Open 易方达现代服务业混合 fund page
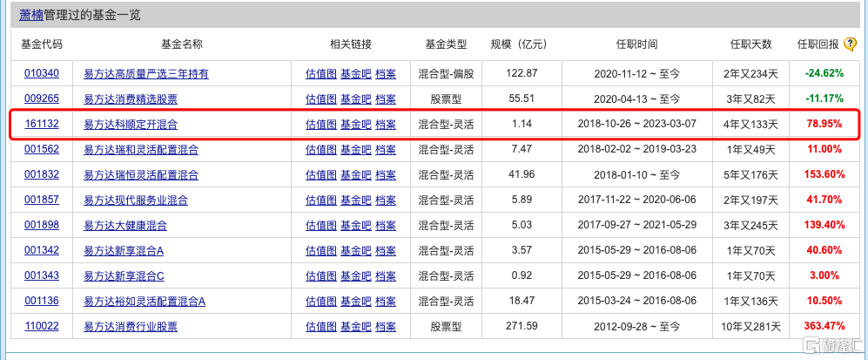868x360 pixels. (x=136, y=200)
